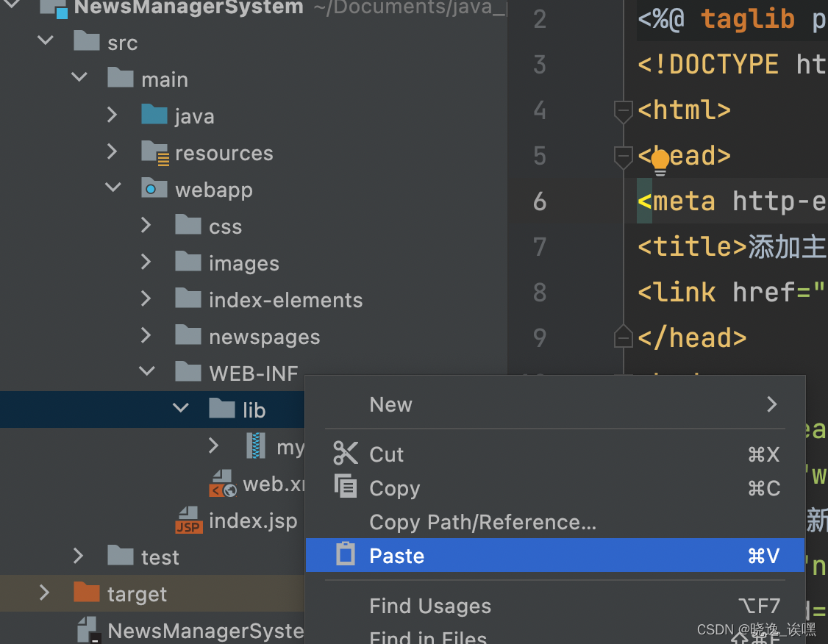828x644 pixels.
Task: Click the orange target folder icon
Action: (87, 593)
